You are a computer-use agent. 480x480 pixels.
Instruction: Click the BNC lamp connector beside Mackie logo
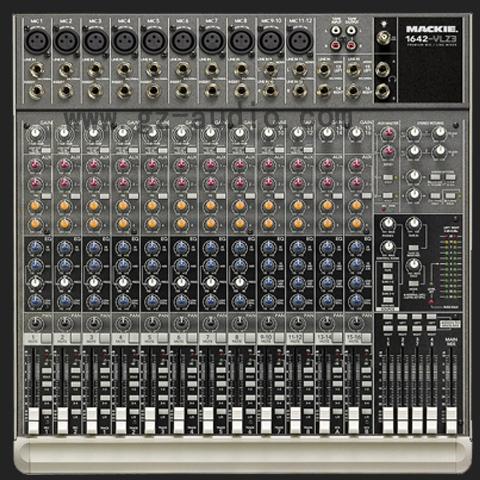[384, 37]
